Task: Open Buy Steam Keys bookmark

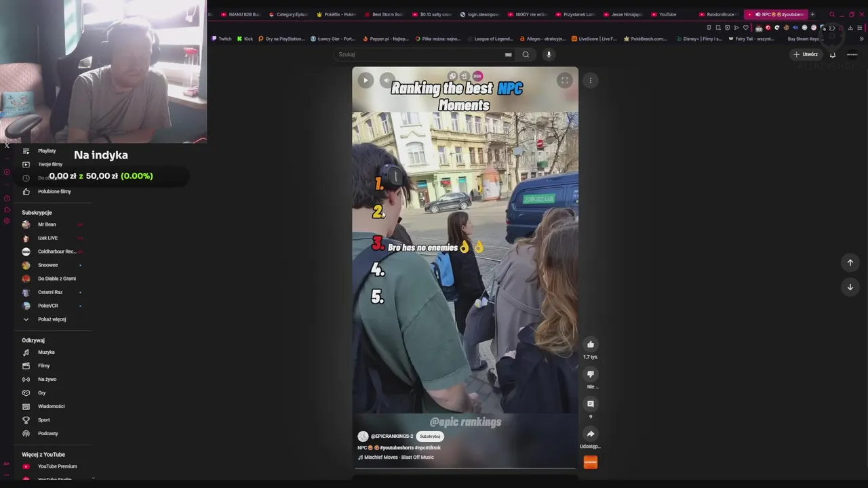Action: (x=803, y=39)
